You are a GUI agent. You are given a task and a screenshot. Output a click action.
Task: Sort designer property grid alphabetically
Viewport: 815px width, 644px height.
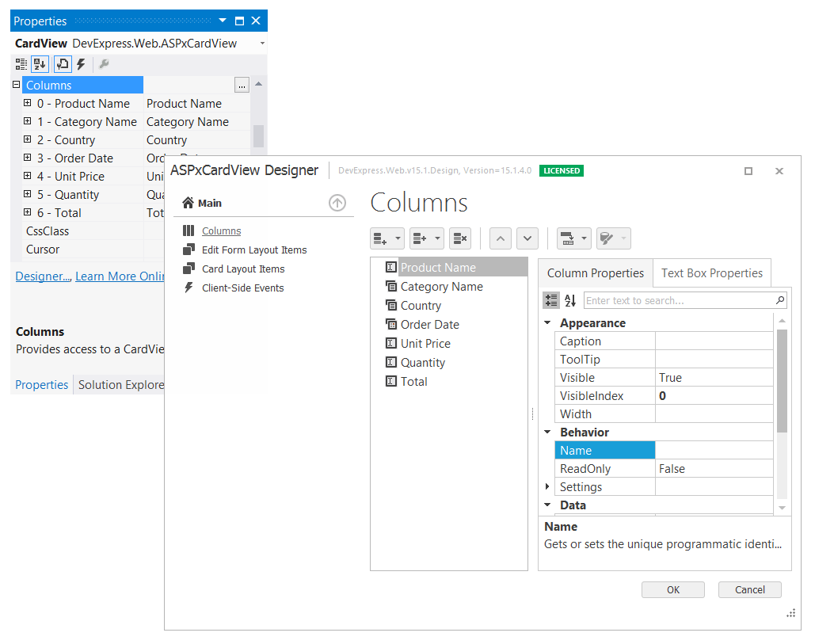point(570,300)
